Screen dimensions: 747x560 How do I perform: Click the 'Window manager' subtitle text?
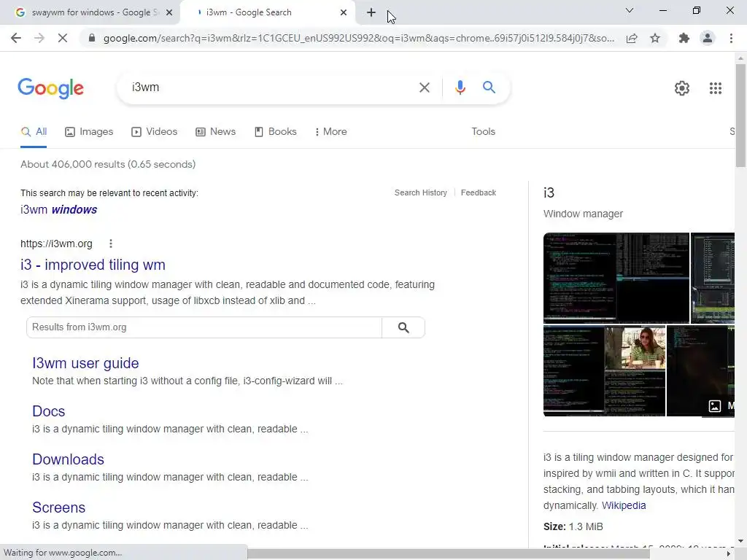point(583,214)
